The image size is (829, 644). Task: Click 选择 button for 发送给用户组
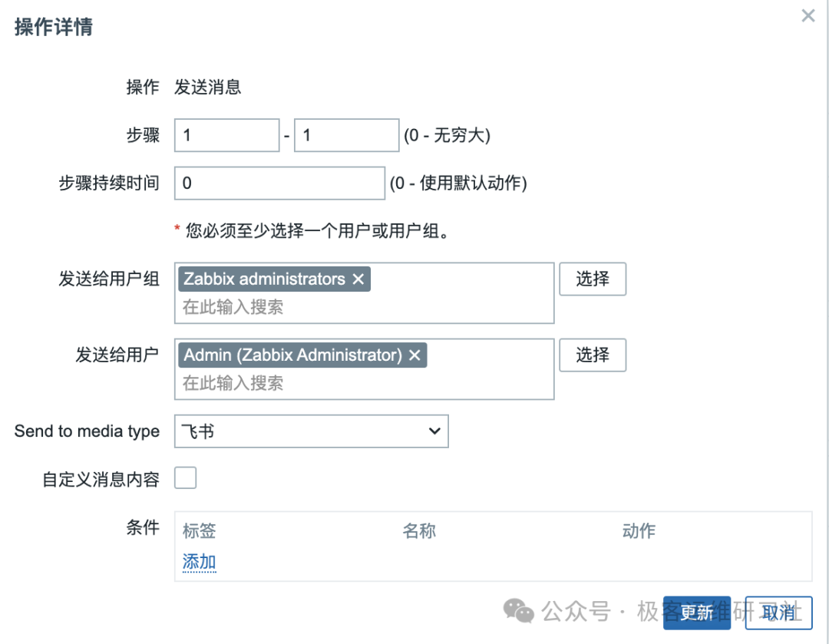[593, 279]
